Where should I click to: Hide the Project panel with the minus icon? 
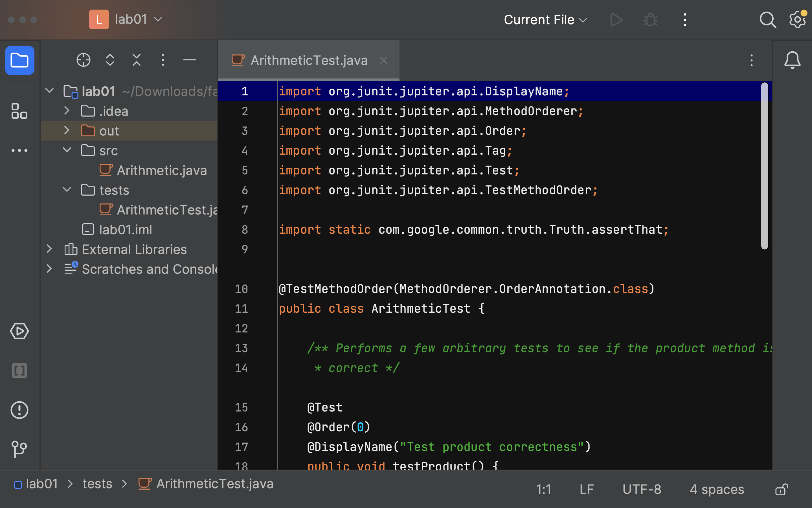click(x=189, y=60)
